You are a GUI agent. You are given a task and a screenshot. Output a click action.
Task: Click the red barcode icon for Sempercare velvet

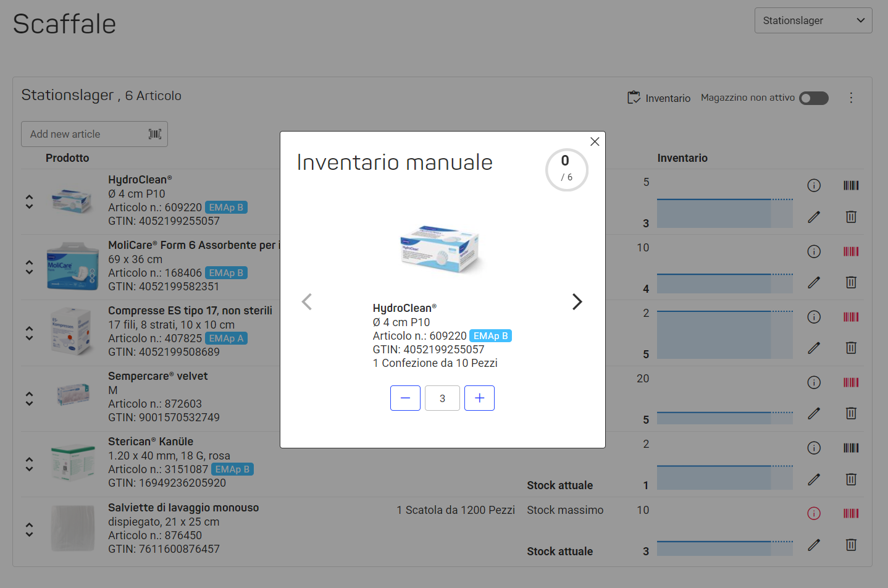(851, 382)
